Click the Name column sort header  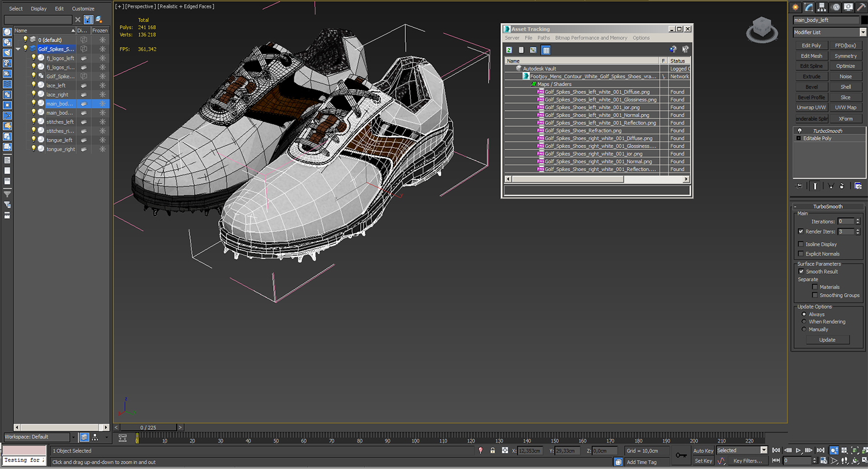tap(44, 30)
